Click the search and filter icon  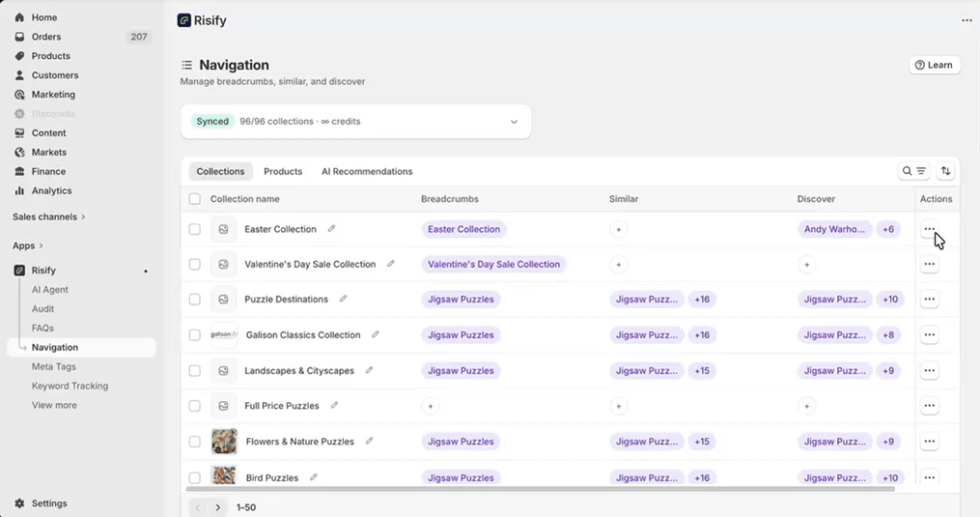pos(913,171)
